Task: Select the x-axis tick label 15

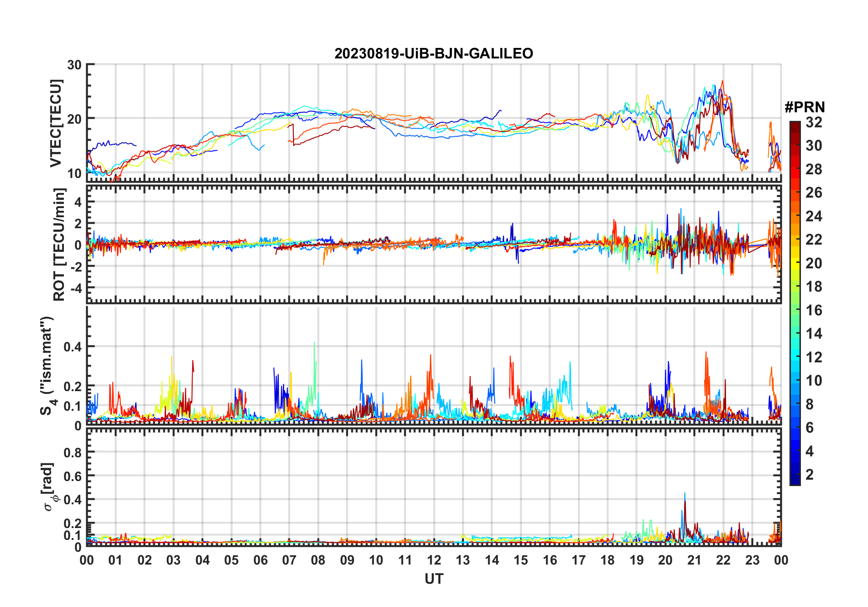Action: pos(521,560)
